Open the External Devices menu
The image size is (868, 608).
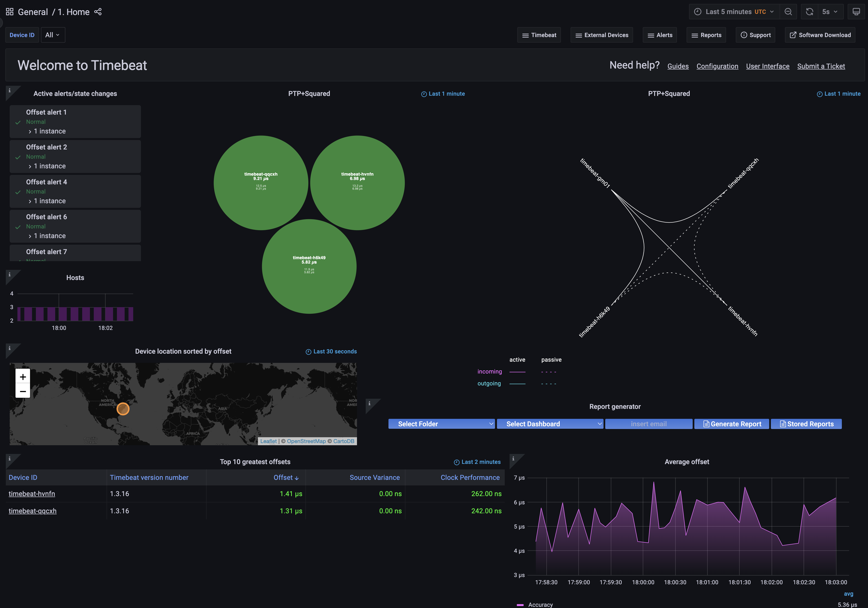[x=602, y=35]
